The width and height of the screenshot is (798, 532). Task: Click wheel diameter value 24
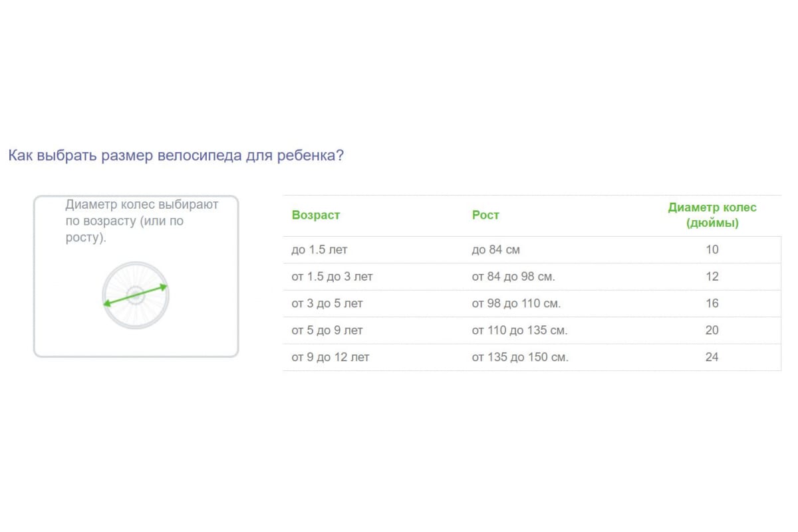coord(712,357)
